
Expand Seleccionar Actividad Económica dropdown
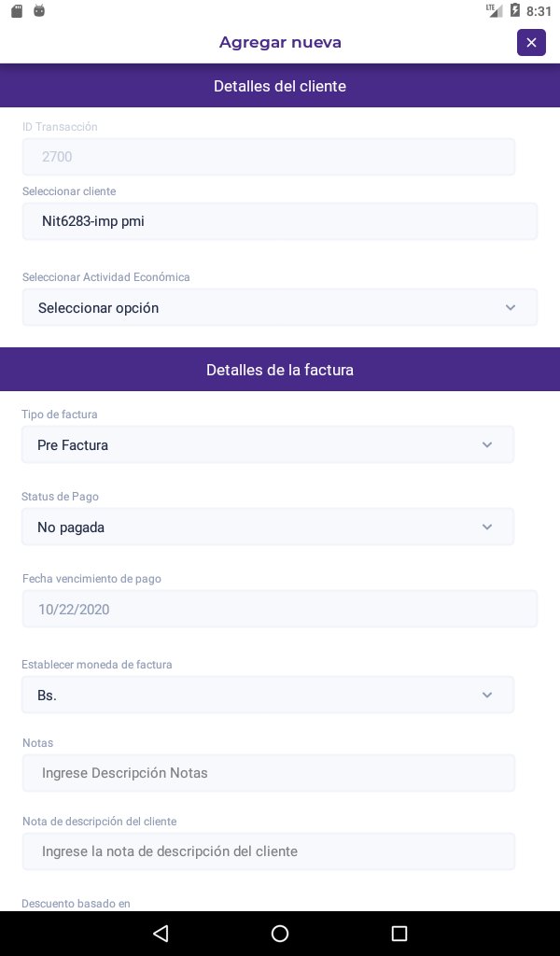(280, 307)
